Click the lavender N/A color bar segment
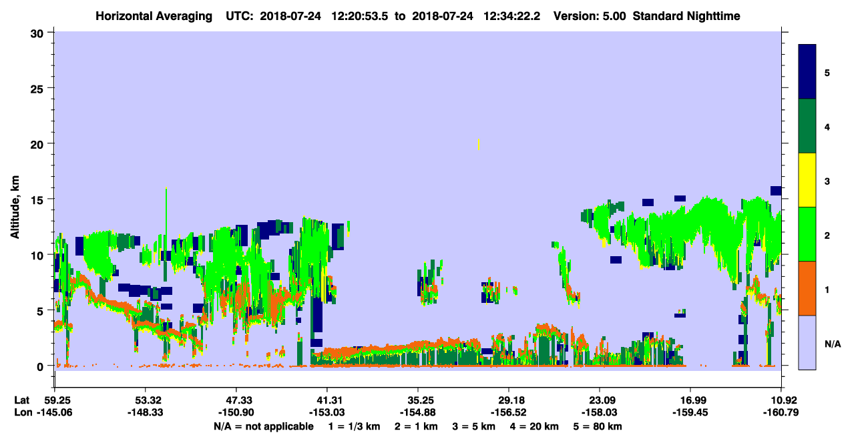Screen dimensions: 868x445 coord(807,342)
